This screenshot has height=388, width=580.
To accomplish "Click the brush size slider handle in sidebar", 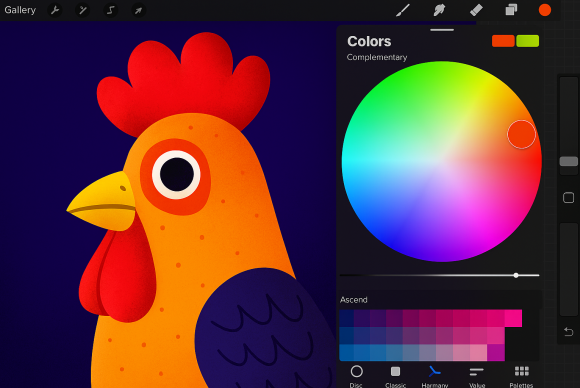I will (569, 161).
